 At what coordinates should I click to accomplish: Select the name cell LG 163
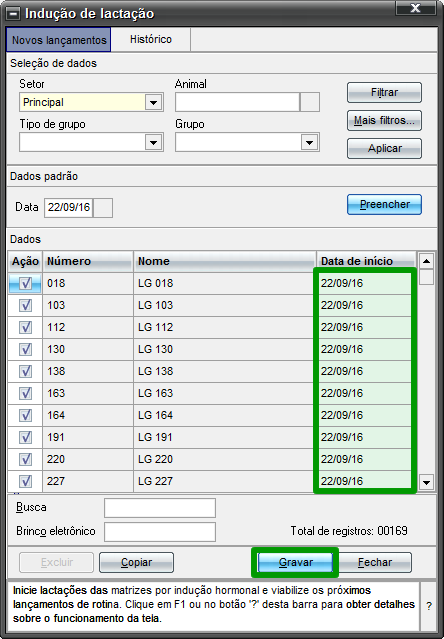[225, 393]
